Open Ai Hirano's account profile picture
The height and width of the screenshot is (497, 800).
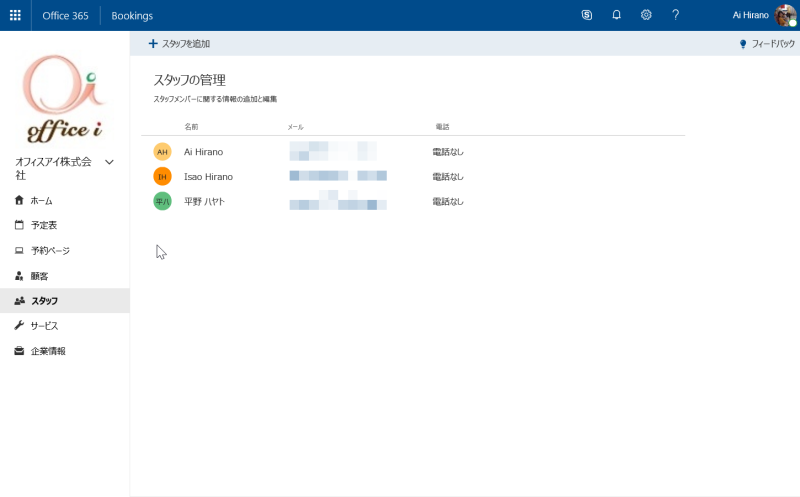(x=786, y=15)
